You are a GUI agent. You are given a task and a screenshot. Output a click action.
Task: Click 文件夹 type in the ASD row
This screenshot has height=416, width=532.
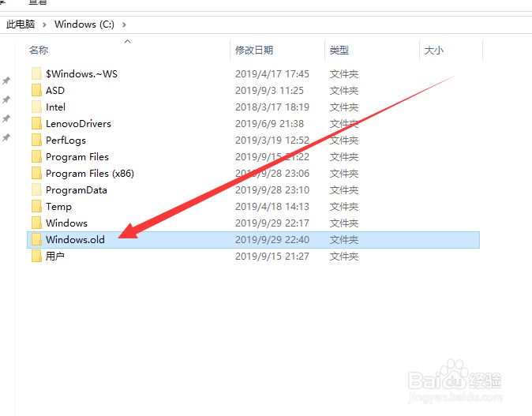344,91
